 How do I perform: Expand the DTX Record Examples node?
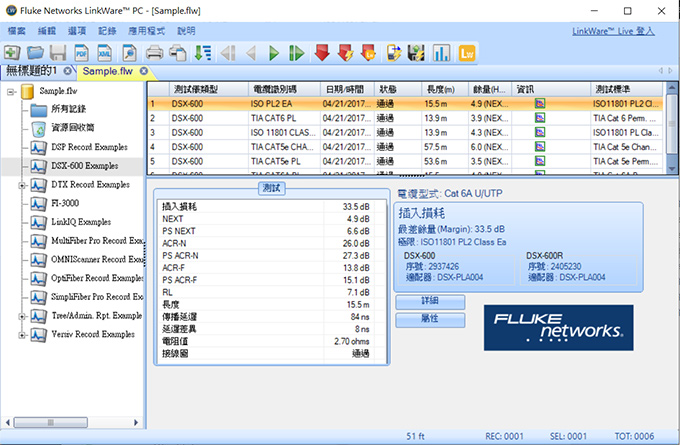tap(21, 186)
